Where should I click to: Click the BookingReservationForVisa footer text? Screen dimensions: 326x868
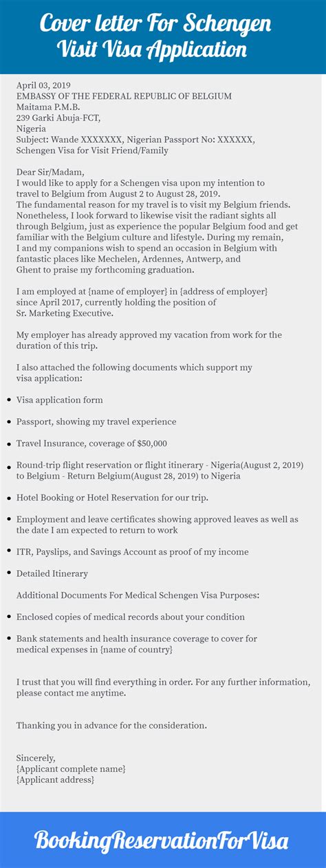[162, 840]
